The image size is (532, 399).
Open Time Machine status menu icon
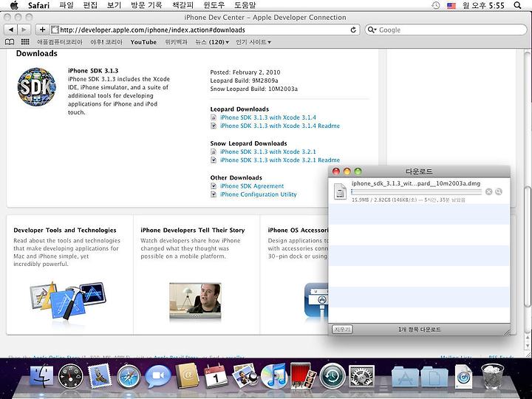pyautogui.click(x=436, y=5)
